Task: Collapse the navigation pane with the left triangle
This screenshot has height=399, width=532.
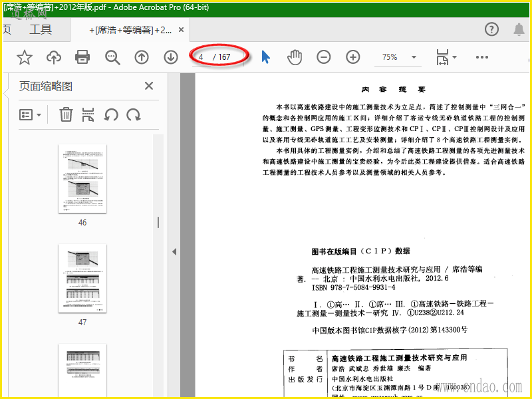Action: 174,252
